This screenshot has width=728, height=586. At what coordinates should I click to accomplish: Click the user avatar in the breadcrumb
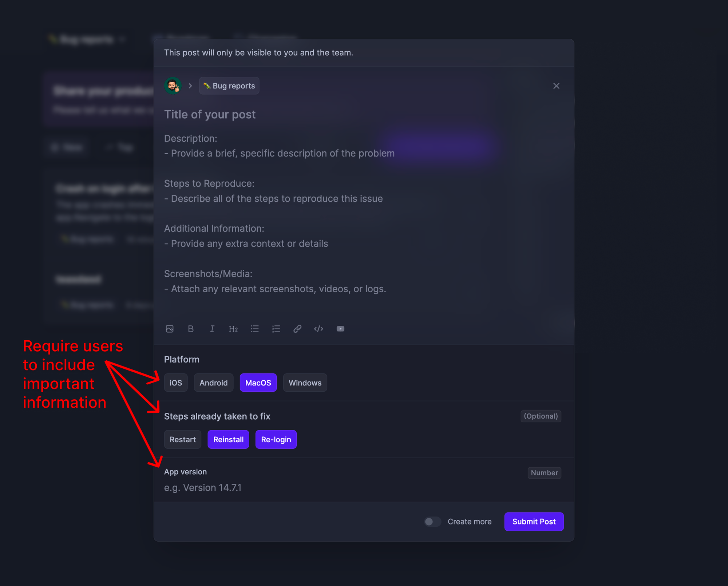[173, 86]
